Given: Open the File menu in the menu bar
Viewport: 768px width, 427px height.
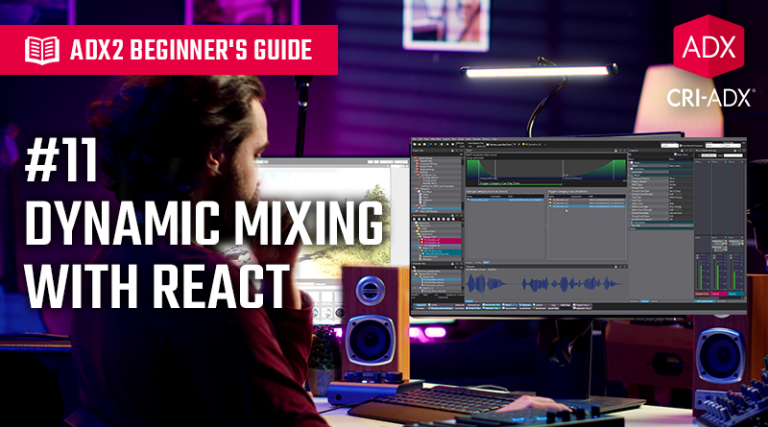Looking at the screenshot, I should [x=416, y=139].
